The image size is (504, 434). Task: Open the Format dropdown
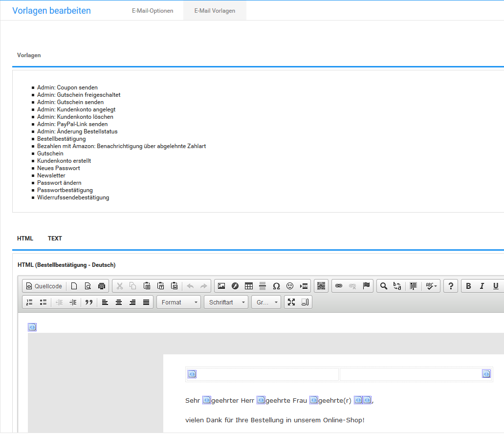(178, 302)
